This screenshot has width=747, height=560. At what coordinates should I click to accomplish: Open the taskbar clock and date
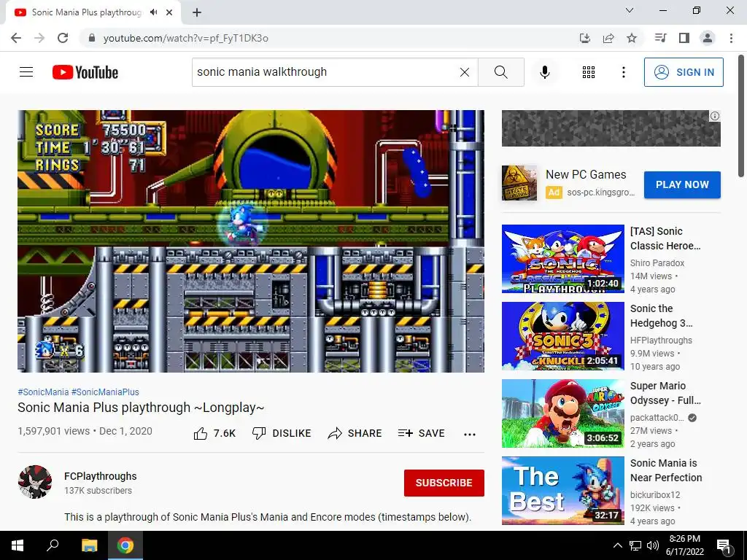(685, 545)
